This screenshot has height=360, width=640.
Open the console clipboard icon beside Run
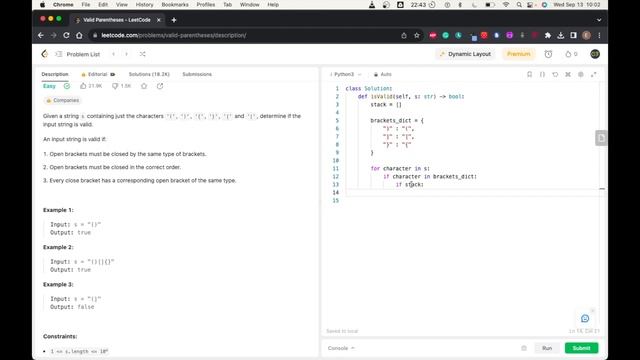[x=524, y=348]
